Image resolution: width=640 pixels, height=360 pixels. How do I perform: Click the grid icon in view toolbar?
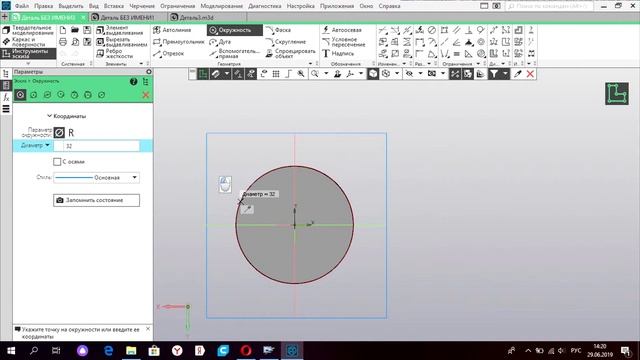(x=276, y=74)
